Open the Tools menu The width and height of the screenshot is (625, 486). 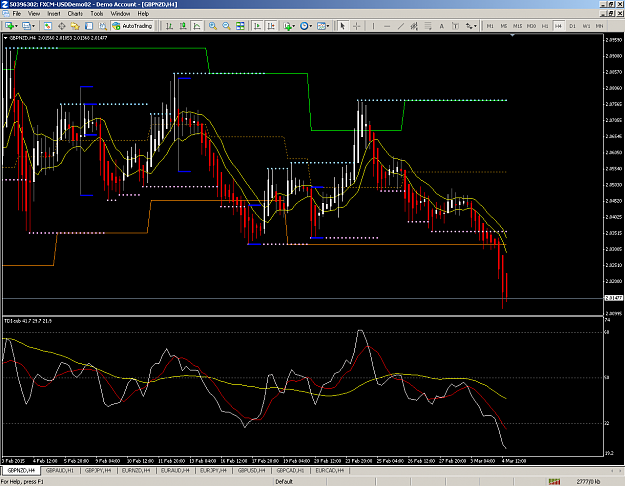tap(97, 14)
